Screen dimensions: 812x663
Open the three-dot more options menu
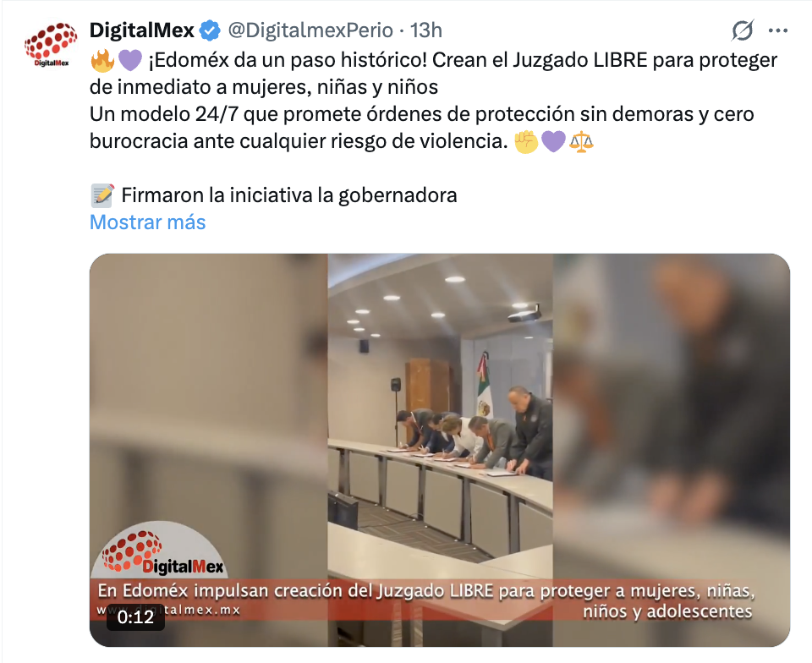[778, 31]
